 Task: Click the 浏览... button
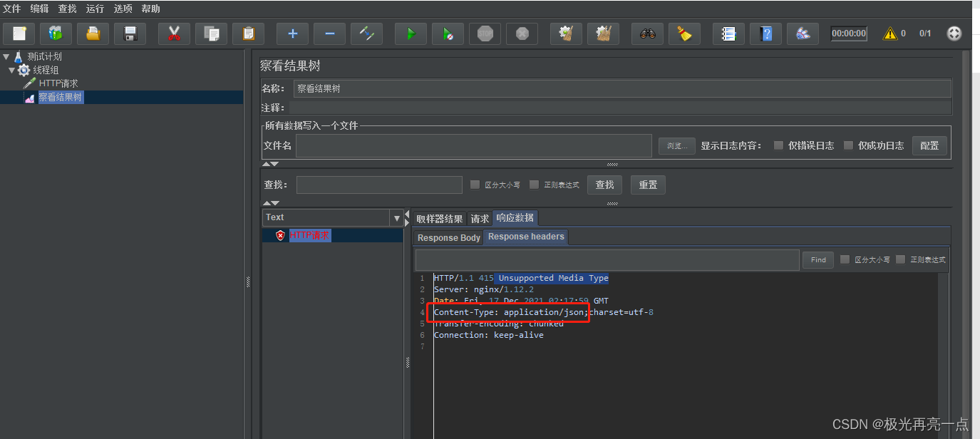click(x=677, y=146)
